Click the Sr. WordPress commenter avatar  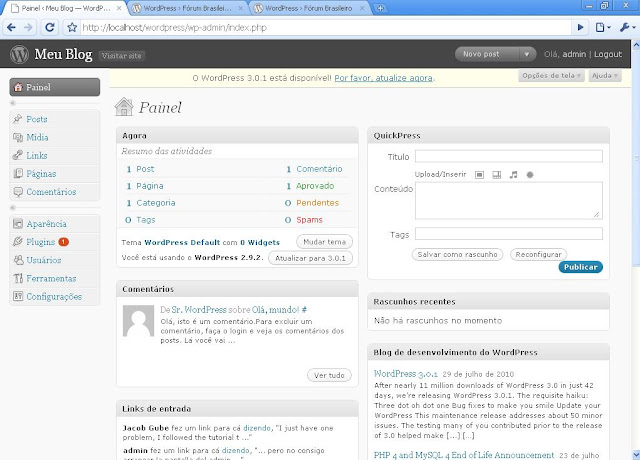pyautogui.click(x=138, y=321)
